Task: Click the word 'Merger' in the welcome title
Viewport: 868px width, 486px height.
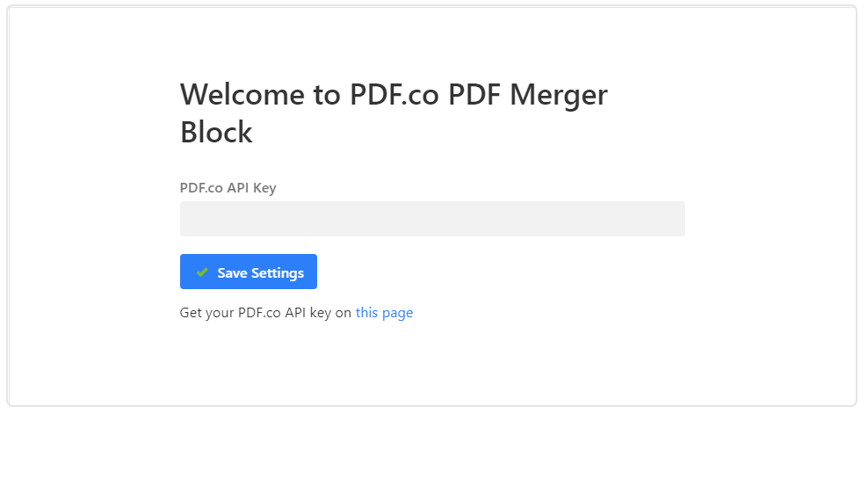Action: (x=559, y=95)
